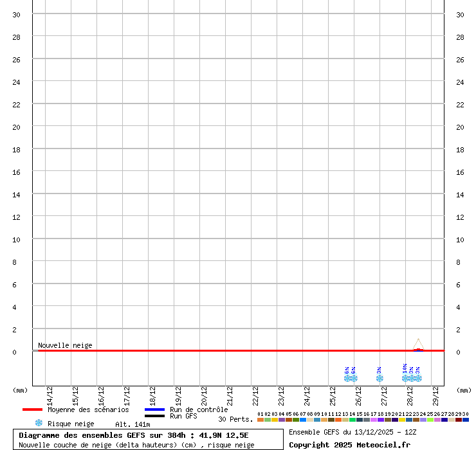476x450 pixels.
Task: Click perturbation 30 blue color swatch
Action: pyautogui.click(x=466, y=420)
